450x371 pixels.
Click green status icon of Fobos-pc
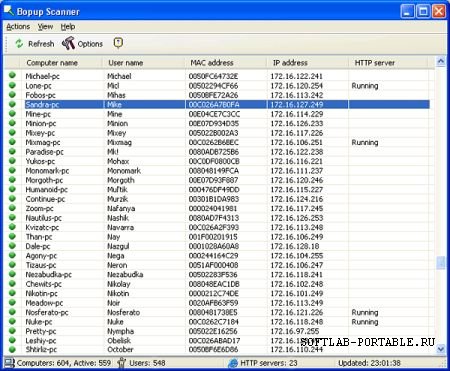12,94
